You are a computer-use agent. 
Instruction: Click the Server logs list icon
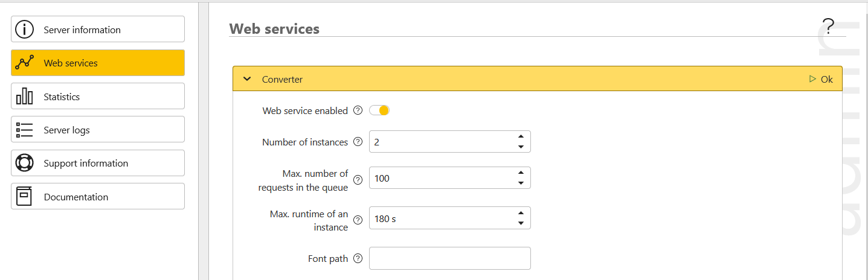pyautogui.click(x=24, y=130)
